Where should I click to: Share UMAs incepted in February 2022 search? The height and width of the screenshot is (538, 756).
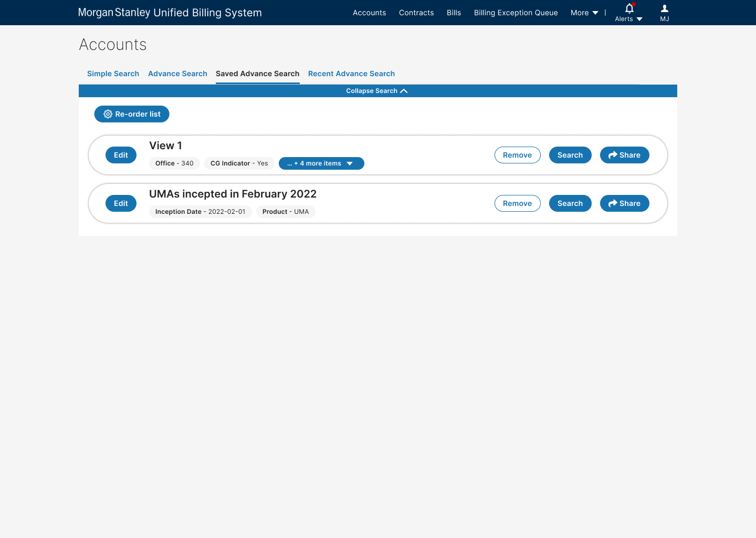(624, 203)
